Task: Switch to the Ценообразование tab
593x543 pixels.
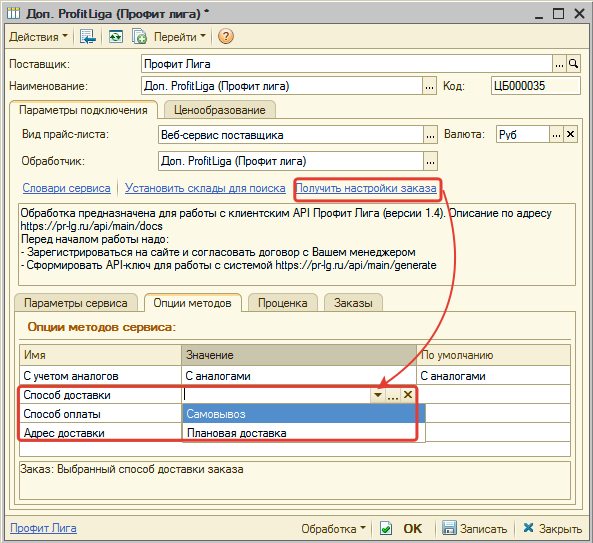Action: 219,110
